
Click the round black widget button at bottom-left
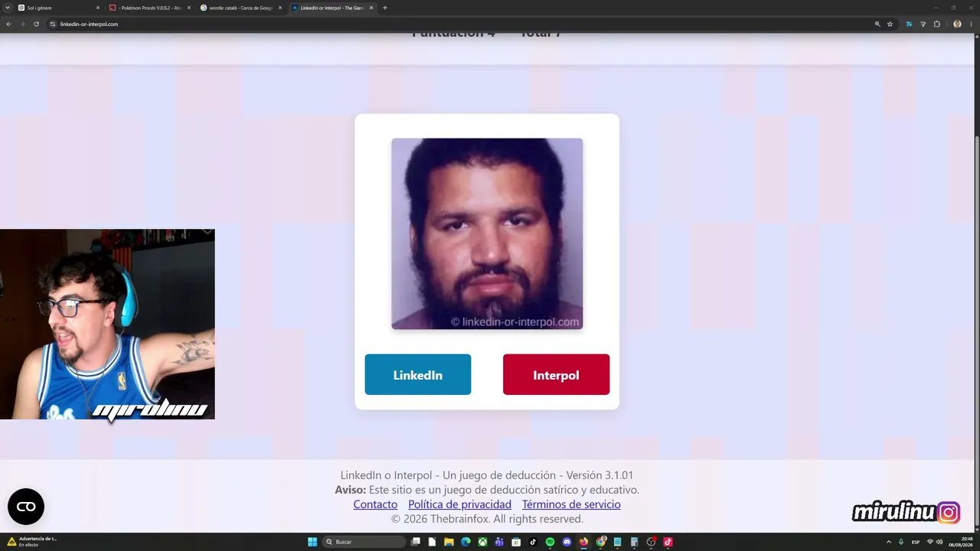26,507
